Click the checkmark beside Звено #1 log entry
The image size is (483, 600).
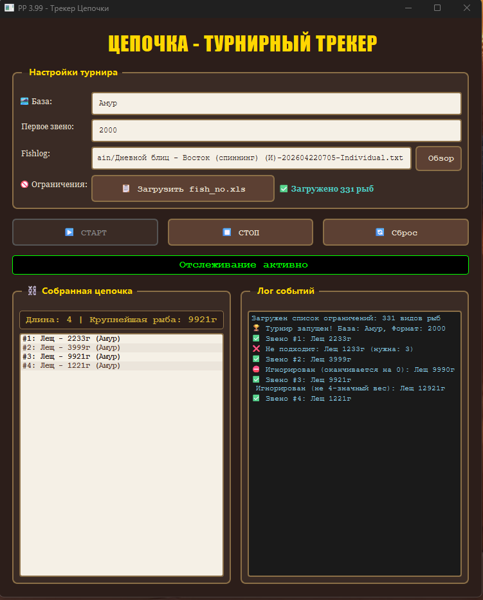point(256,338)
